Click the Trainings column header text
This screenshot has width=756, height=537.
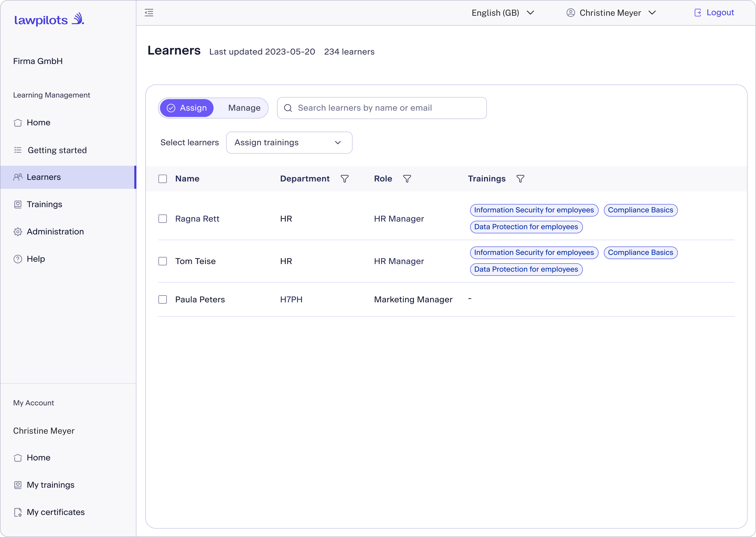click(x=487, y=179)
